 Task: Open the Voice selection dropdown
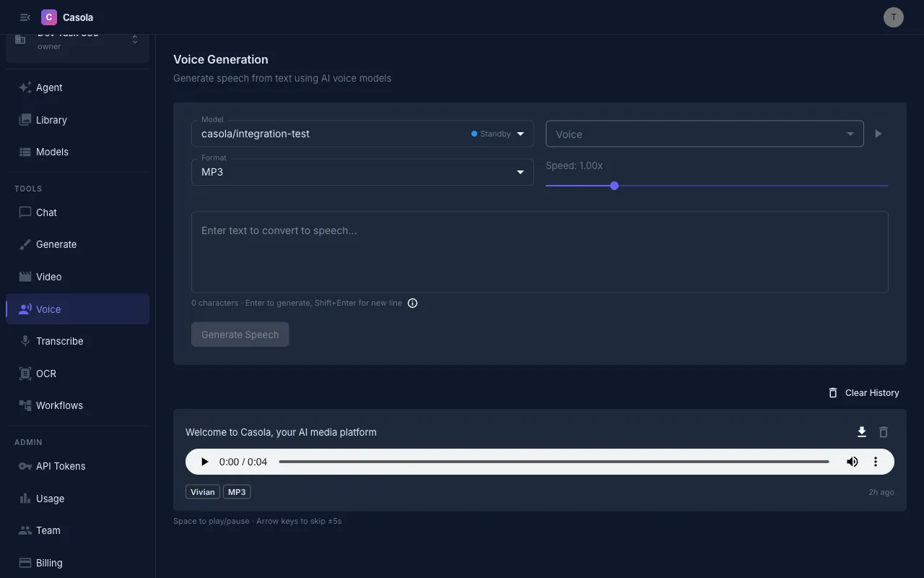(705, 134)
